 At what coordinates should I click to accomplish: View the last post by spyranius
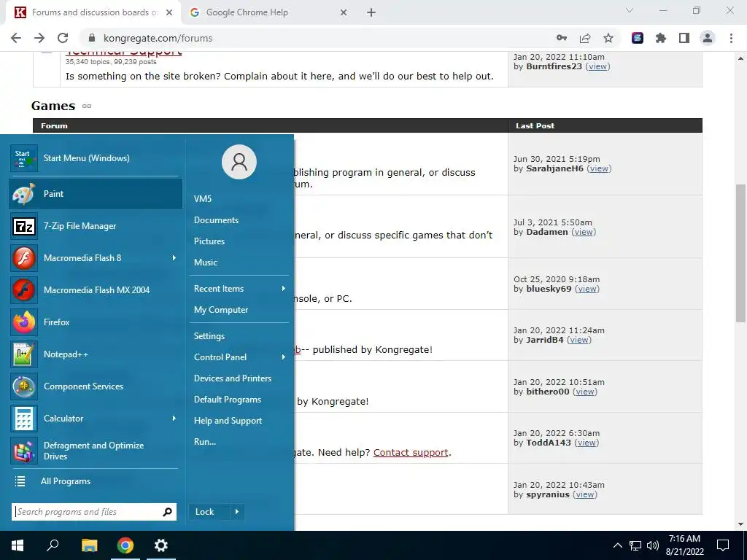coord(584,495)
